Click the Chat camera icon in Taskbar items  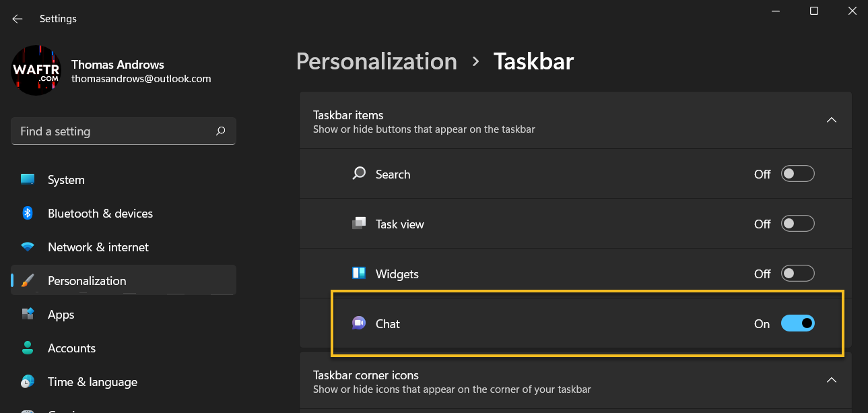[x=359, y=323]
